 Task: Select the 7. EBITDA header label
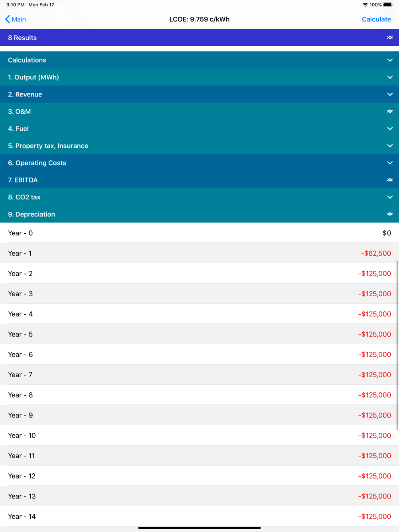23,180
